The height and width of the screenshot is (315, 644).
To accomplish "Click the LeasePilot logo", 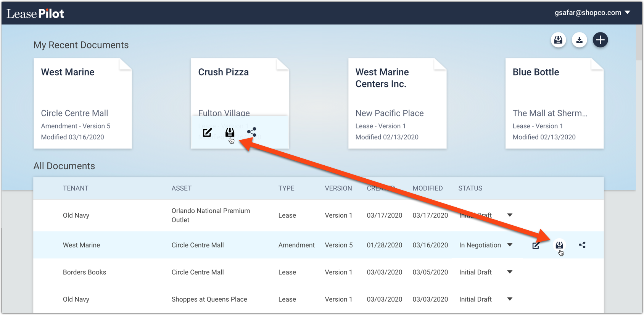I will [35, 14].
